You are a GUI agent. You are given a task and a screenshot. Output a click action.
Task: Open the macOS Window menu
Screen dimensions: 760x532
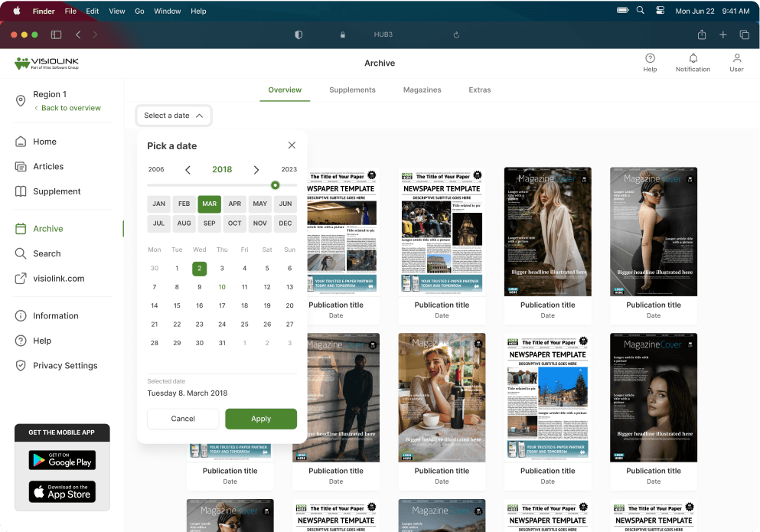[x=167, y=11]
